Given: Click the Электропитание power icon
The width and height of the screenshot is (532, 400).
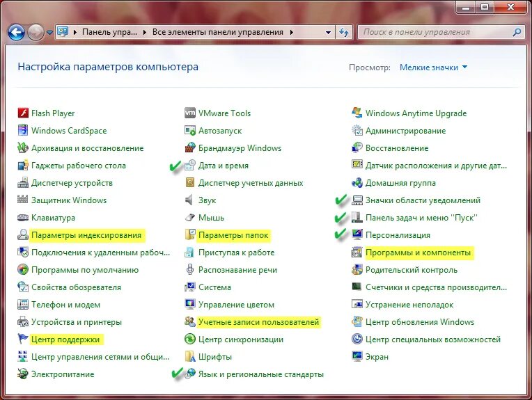Looking at the screenshot, I should 23,374.
